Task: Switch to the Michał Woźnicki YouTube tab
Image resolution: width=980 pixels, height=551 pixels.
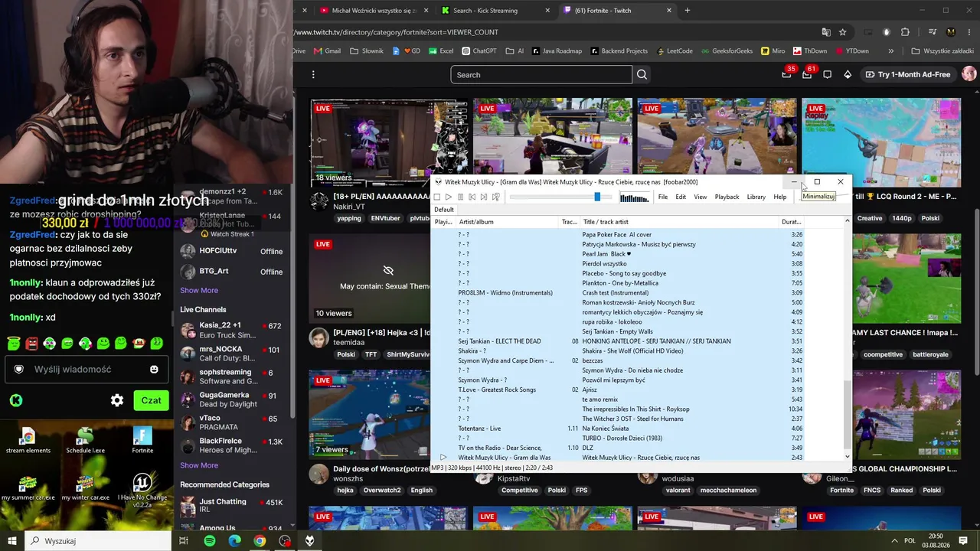Action: coord(375,11)
